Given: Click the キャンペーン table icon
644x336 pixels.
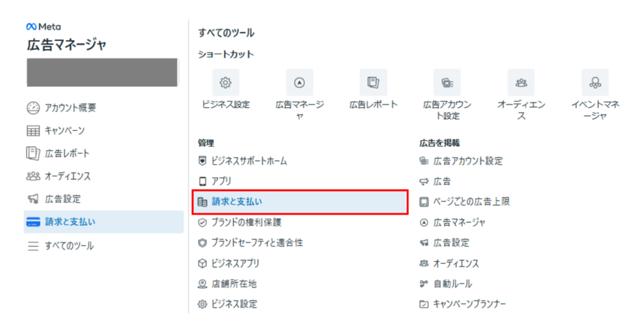Looking at the screenshot, I should coord(33,131).
